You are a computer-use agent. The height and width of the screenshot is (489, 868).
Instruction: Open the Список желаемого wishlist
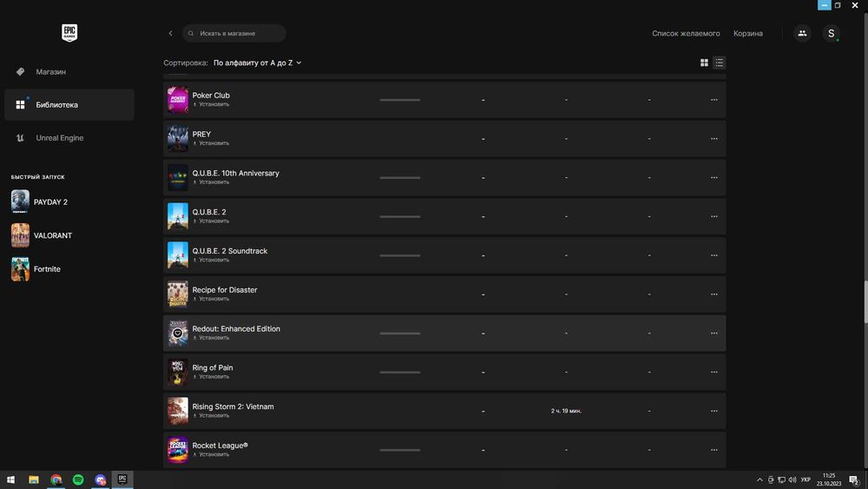pos(686,33)
